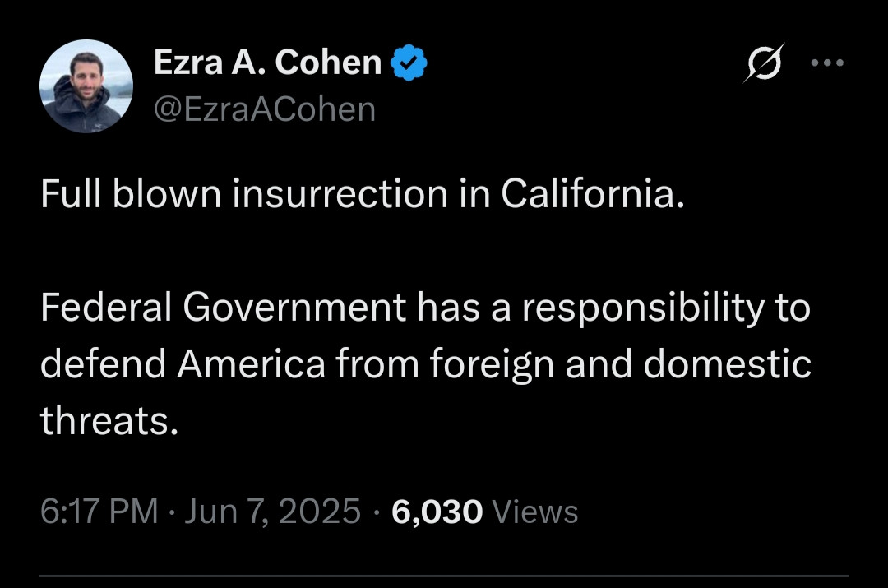Click the divider line below the tweet
The width and height of the screenshot is (888, 588).
coord(444,575)
